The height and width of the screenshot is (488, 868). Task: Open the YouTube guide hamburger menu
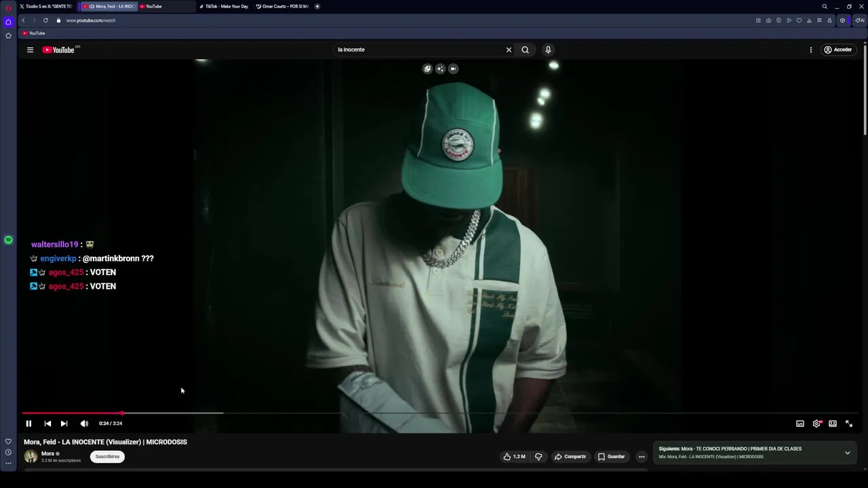tap(30, 49)
